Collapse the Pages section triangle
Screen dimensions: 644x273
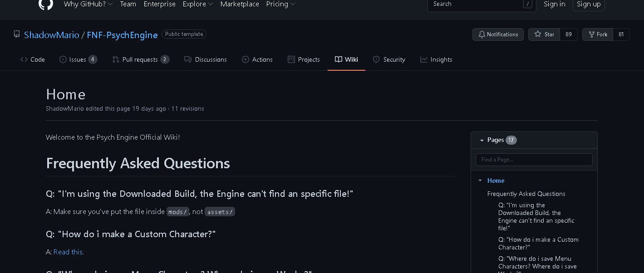pos(482,141)
